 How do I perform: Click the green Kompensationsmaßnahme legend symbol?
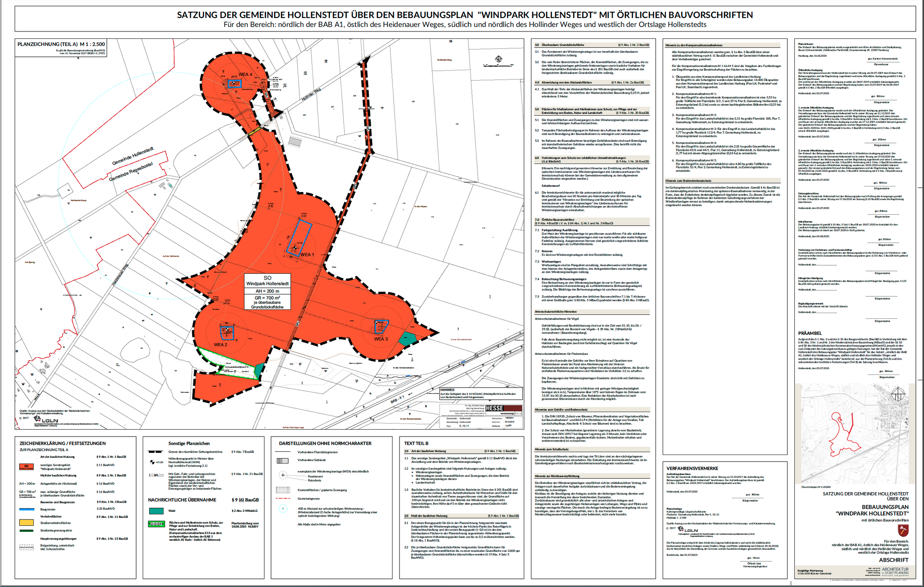point(156,524)
